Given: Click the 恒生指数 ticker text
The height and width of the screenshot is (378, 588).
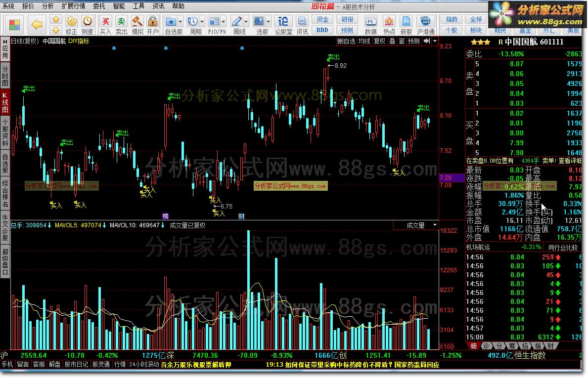Looking at the screenshot, I should point(530,355).
